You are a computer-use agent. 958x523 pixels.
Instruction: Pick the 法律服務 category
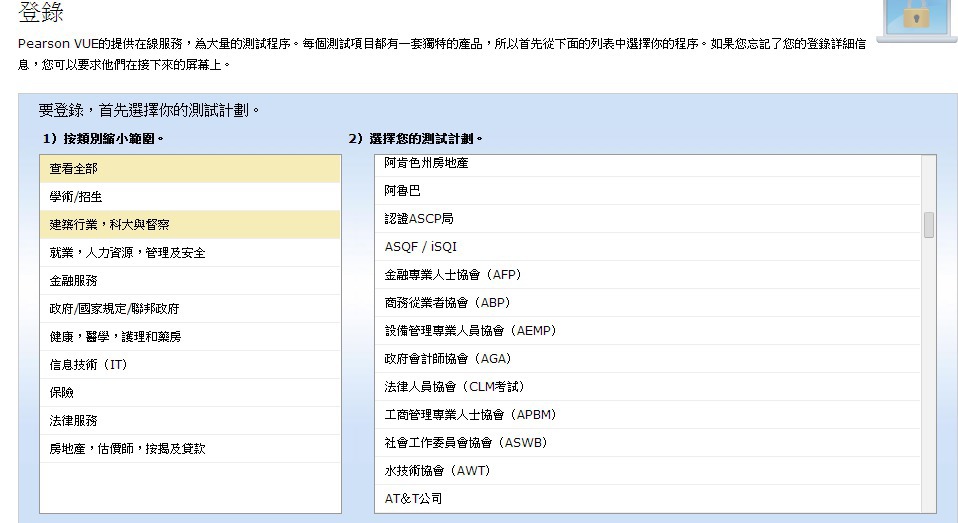tap(190, 421)
